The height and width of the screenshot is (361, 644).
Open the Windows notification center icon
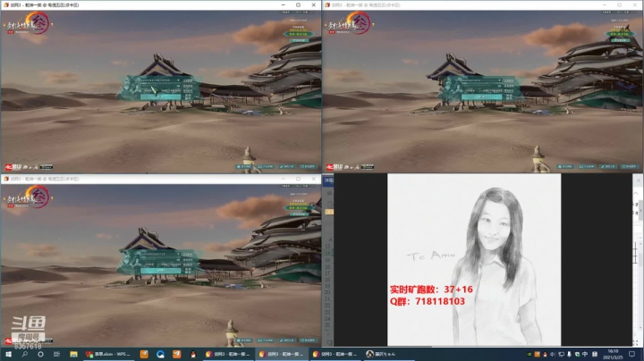pyautogui.click(x=632, y=354)
